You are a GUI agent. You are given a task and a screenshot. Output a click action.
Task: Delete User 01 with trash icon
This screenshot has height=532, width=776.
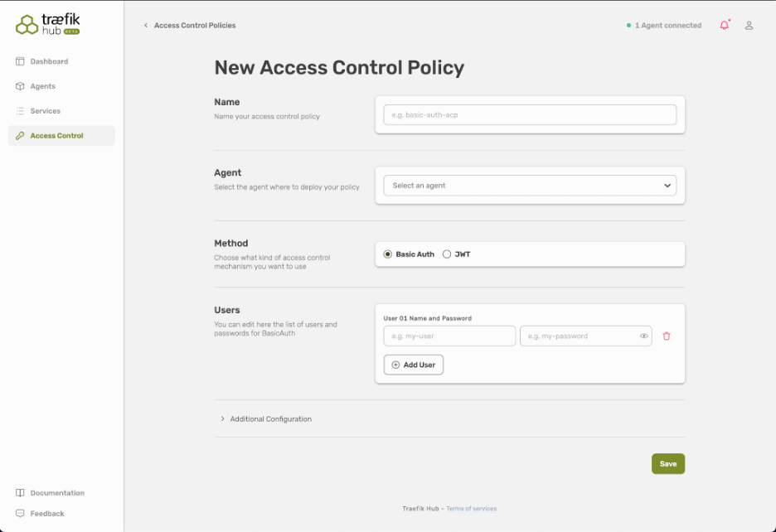(x=667, y=336)
